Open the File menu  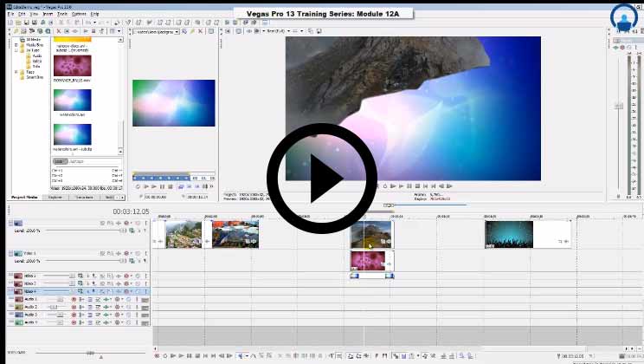10,14
